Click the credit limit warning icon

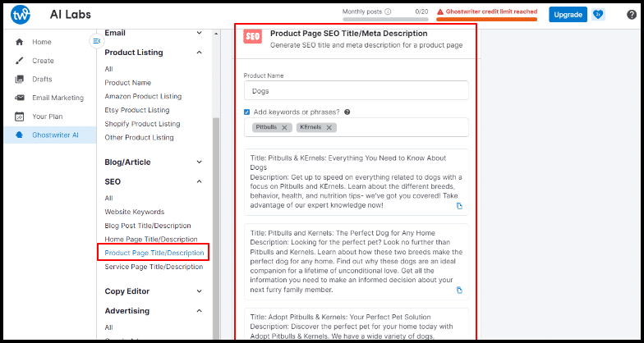pos(440,11)
